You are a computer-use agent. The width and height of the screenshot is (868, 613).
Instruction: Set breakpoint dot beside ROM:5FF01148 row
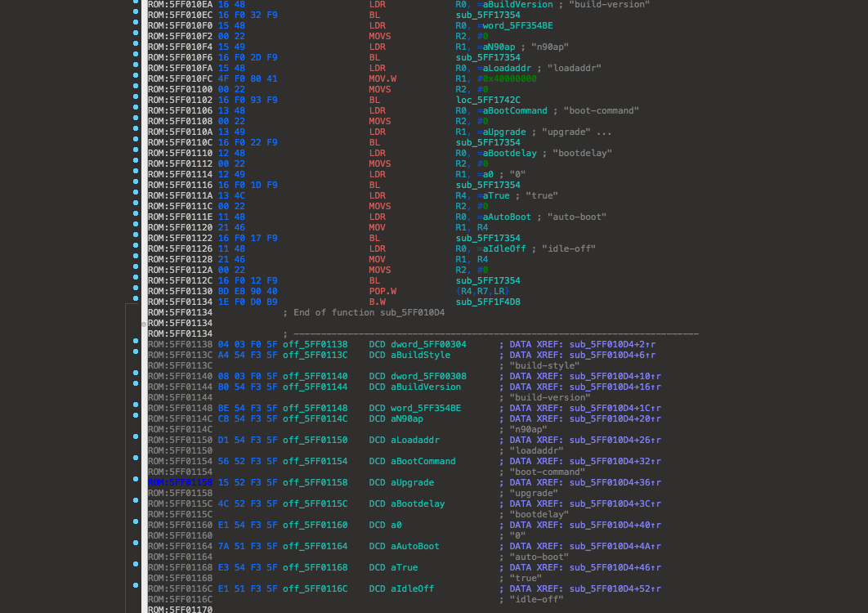pos(136,409)
